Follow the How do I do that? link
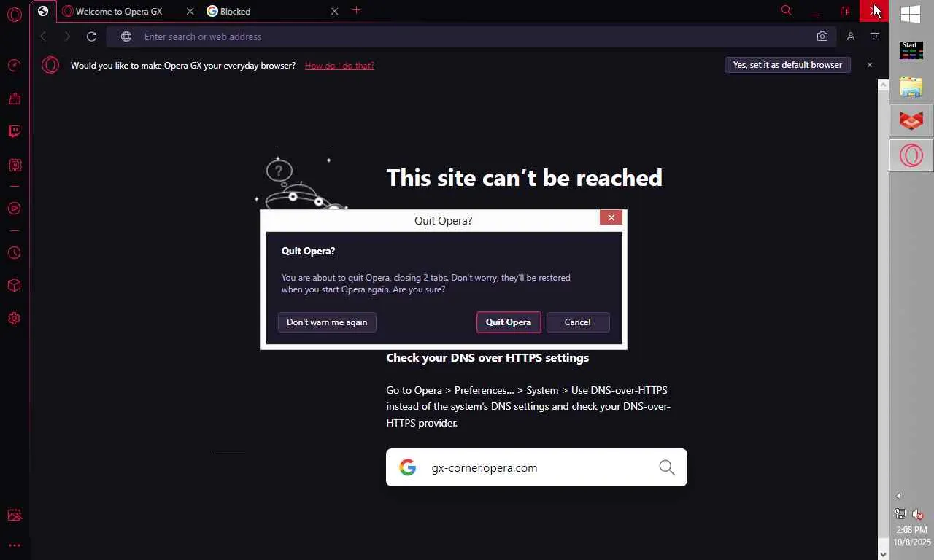Image resolution: width=934 pixels, height=560 pixels. point(339,66)
